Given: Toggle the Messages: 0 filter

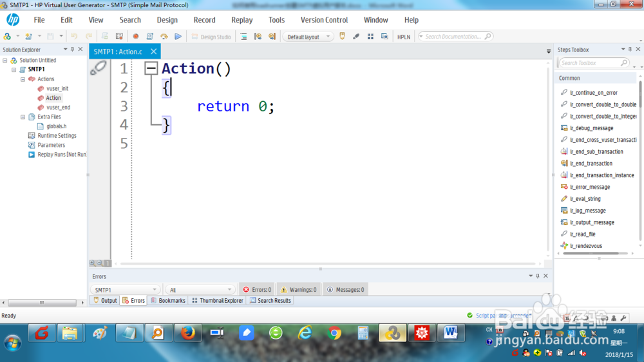Looking at the screenshot, I should coord(345,290).
